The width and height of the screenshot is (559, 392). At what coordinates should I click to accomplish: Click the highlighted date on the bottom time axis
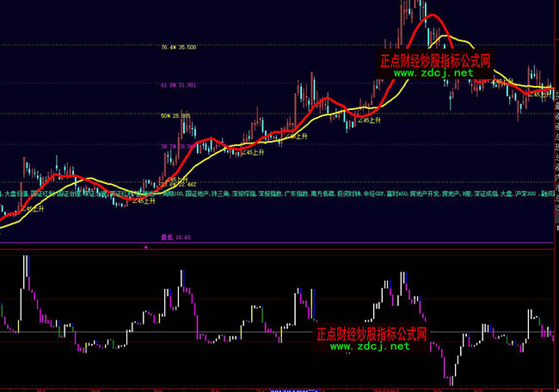click(288, 389)
